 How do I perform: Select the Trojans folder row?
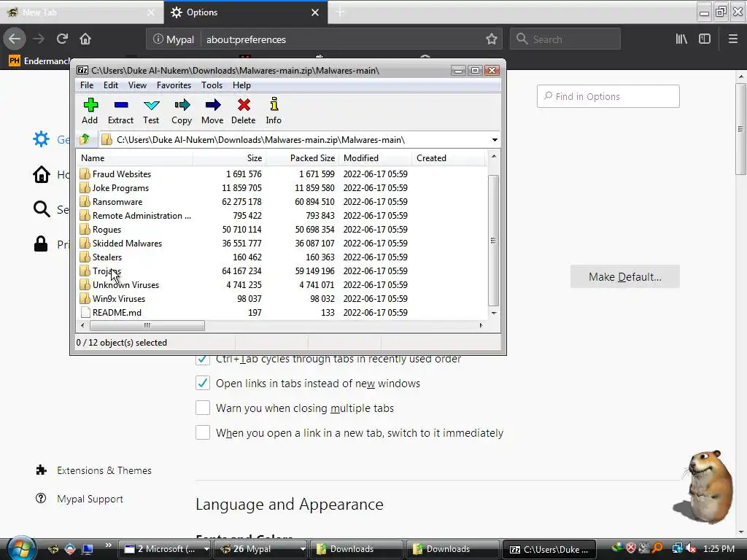point(281,271)
